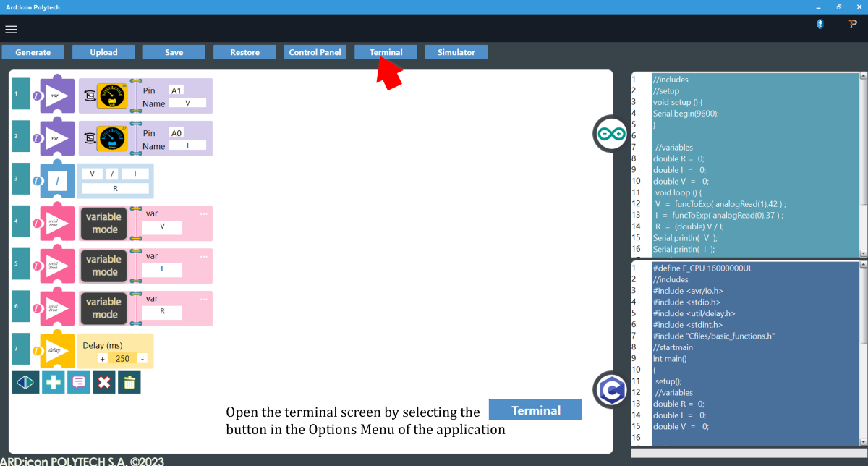
Task: Increase delay with the plus button
Action: [102, 359]
